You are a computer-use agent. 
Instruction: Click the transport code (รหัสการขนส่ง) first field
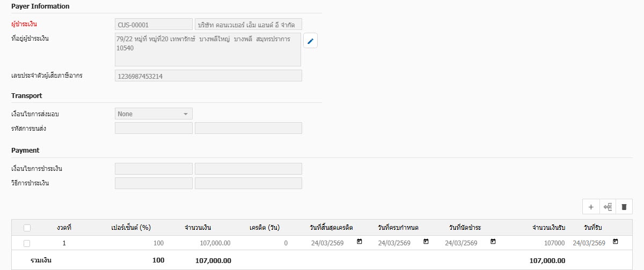tap(153, 128)
